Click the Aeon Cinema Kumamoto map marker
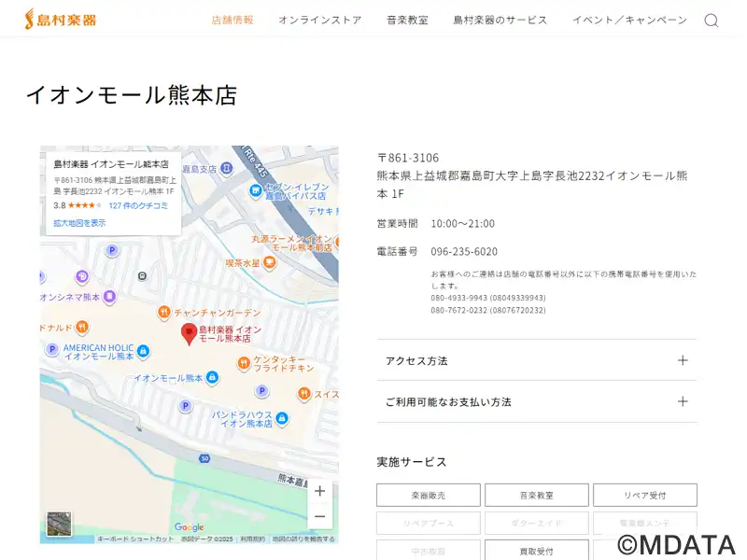This screenshot has height=560, width=747. coord(109,297)
